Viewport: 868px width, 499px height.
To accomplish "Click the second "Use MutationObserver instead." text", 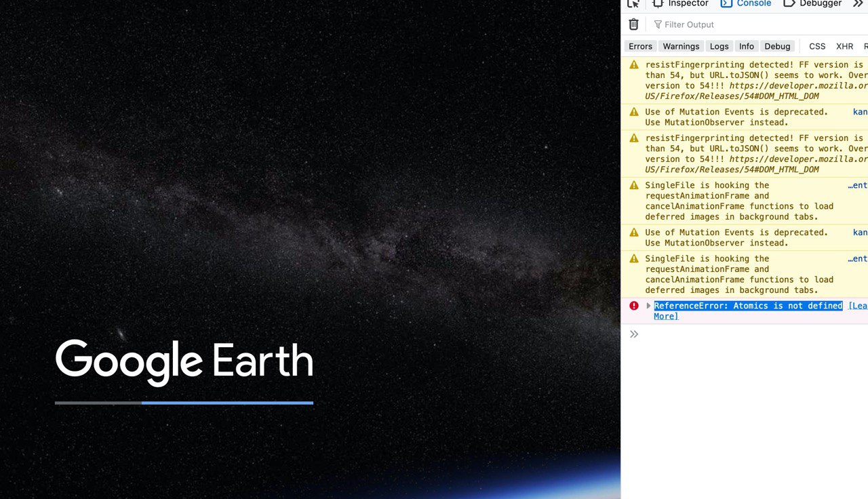I will click(717, 243).
